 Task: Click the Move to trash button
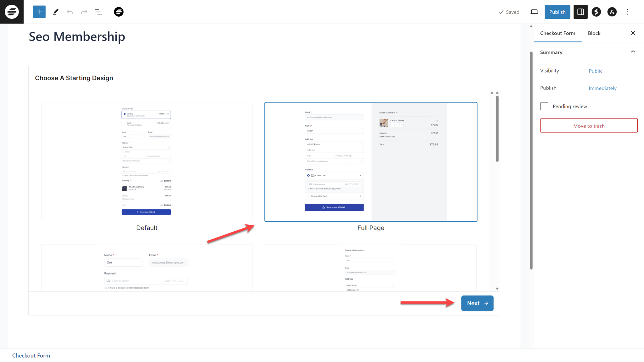[x=589, y=125]
